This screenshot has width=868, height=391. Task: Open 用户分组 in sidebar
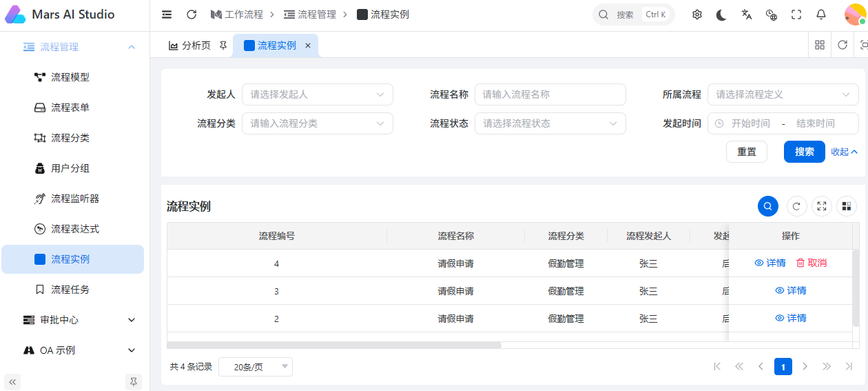[72, 168]
